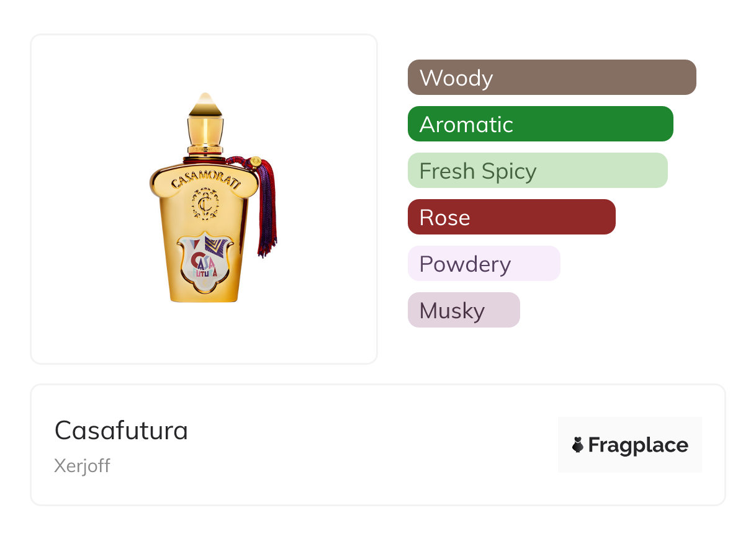This screenshot has height=536, width=756.
Task: Click the circular C monogram emblem
Action: click(205, 203)
